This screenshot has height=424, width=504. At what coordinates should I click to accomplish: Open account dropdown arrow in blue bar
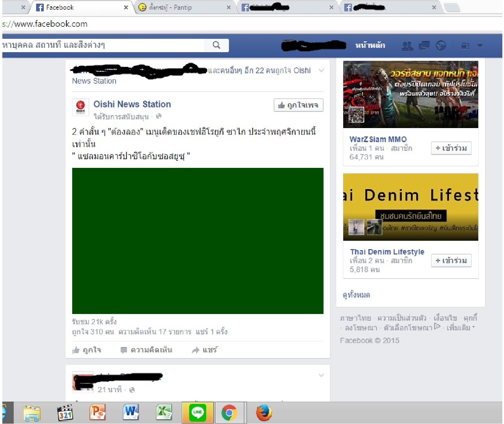480,46
